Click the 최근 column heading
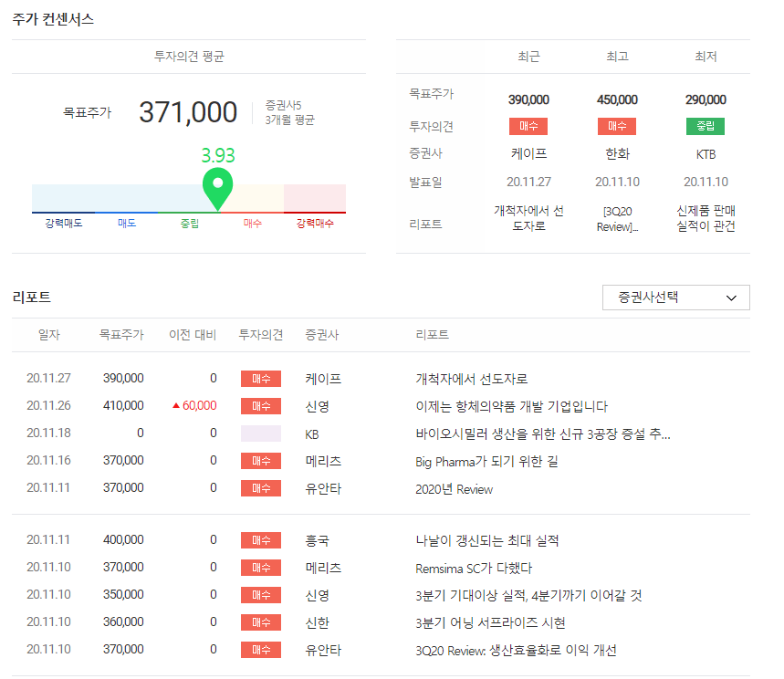This screenshot has height=679, width=784. click(x=528, y=57)
